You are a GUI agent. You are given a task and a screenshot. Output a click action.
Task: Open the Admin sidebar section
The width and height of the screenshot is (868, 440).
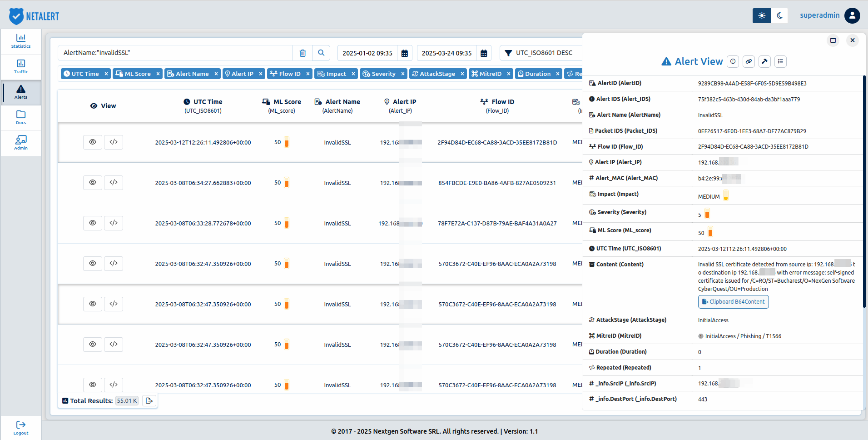click(x=21, y=143)
